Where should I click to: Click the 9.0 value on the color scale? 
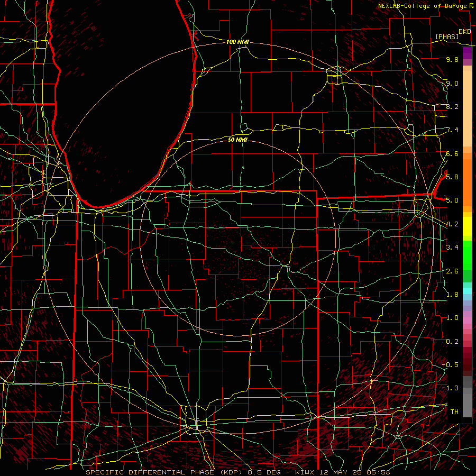click(452, 83)
